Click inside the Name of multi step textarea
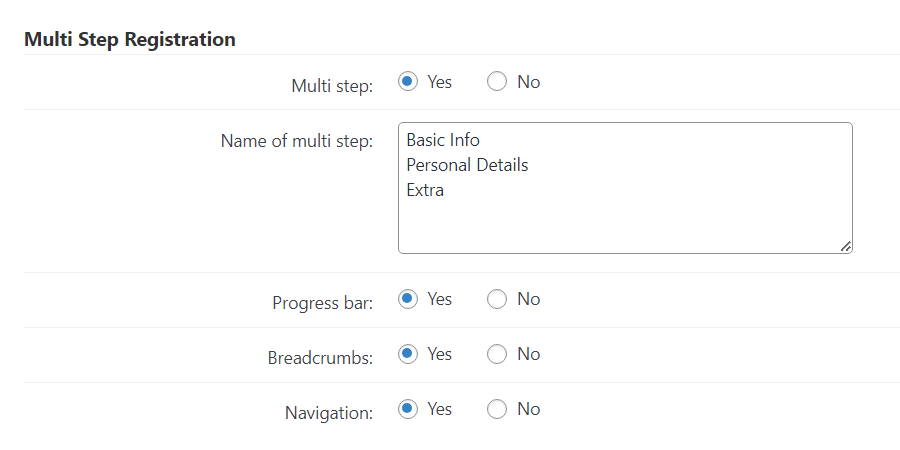The height and width of the screenshot is (450, 900). (625, 188)
